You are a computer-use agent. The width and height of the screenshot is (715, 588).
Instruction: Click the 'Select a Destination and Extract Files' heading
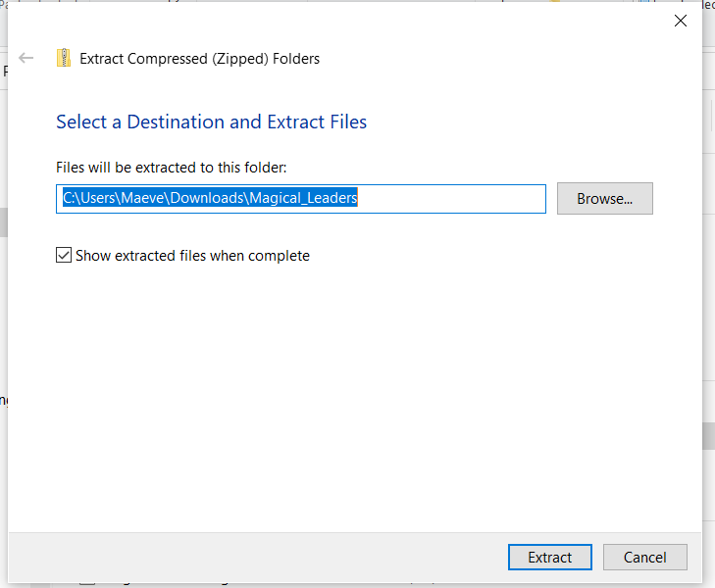pos(211,122)
